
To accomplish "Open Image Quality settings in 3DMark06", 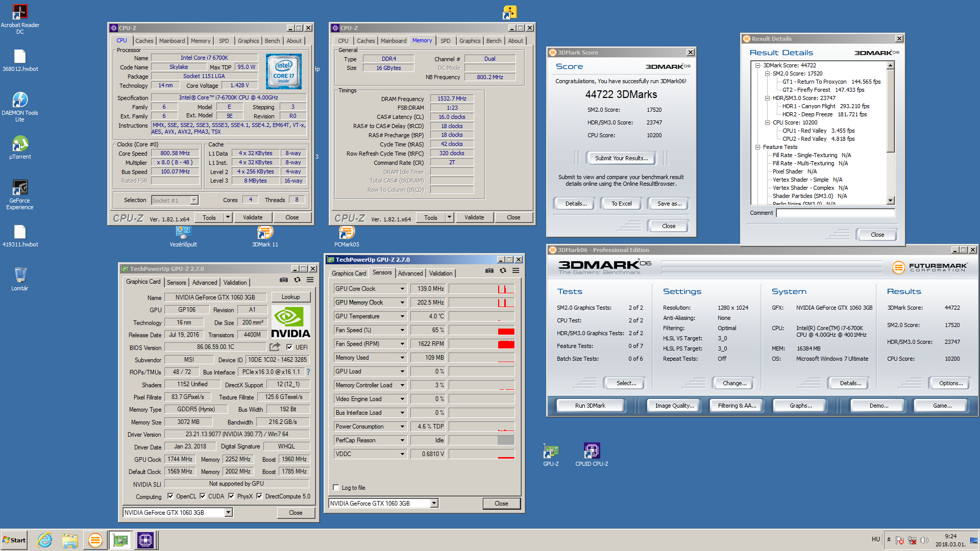I will 674,406.
